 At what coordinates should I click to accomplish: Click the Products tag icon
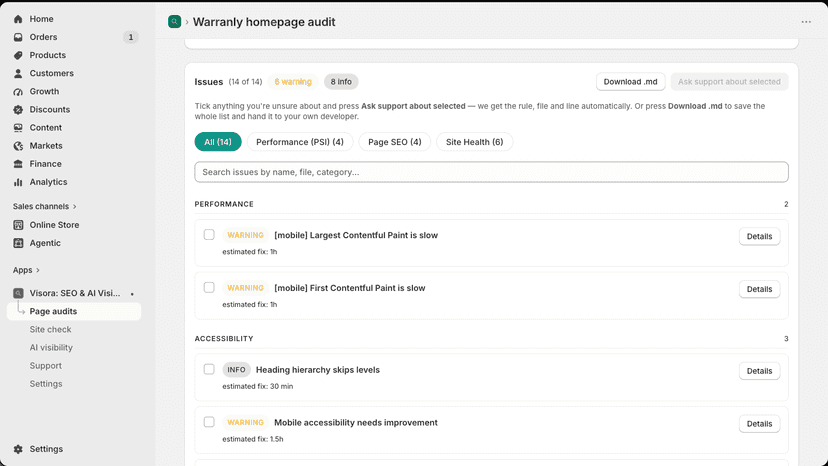coord(18,55)
